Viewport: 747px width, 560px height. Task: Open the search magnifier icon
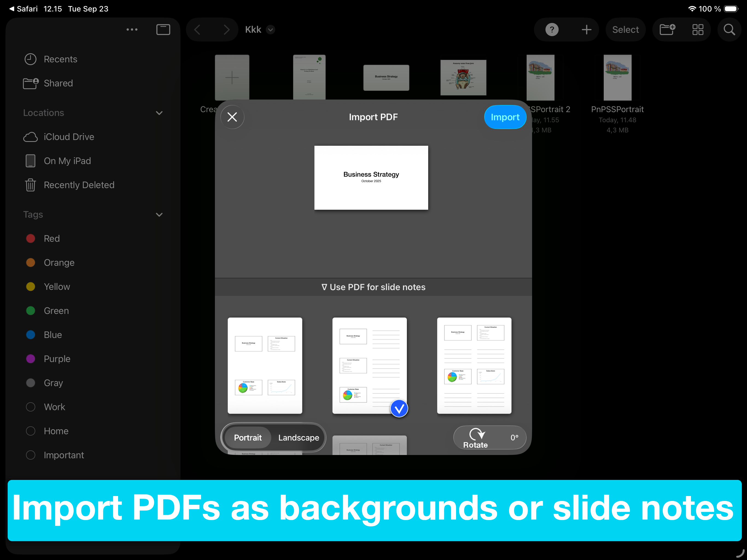pos(729,30)
